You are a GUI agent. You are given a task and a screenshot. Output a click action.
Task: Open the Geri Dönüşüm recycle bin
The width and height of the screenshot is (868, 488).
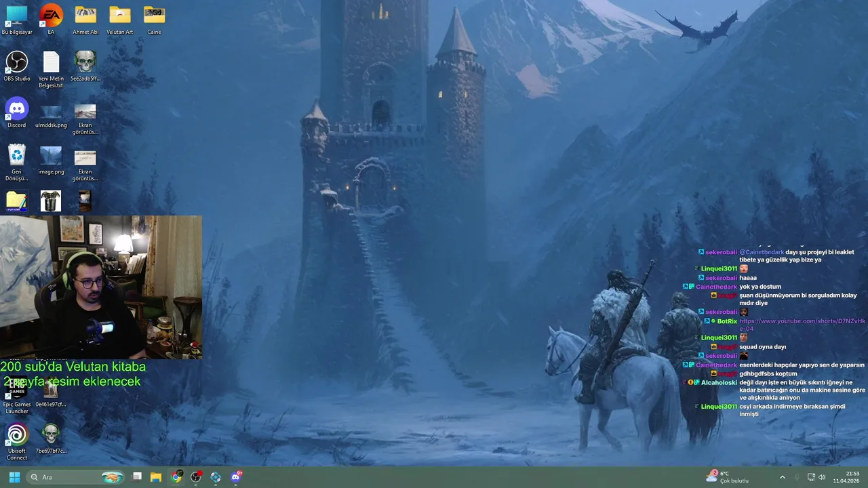point(17,163)
